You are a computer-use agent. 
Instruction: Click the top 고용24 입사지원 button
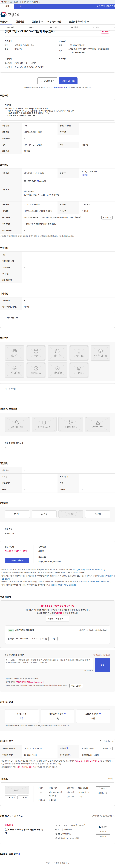[68, 81]
